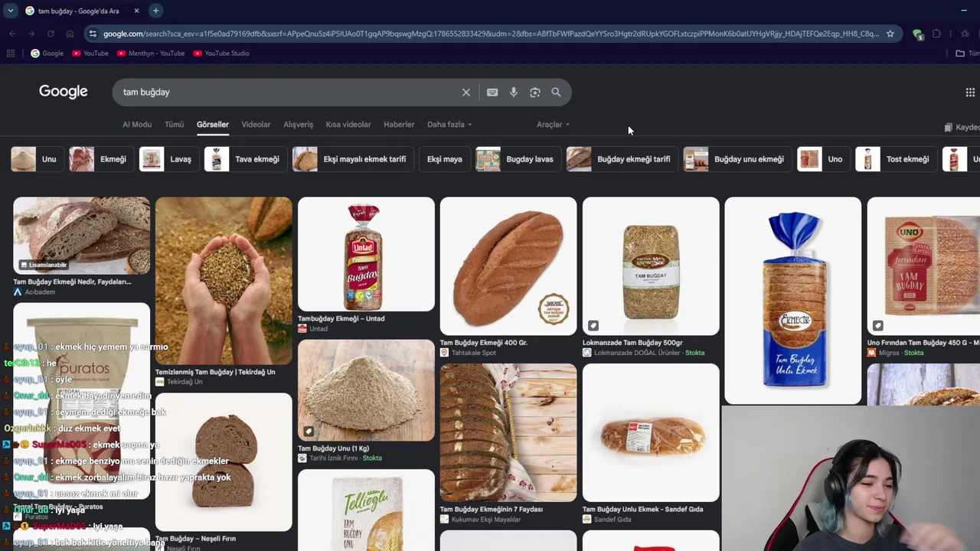Screen dimensions: 980x551
Task: Open the green shield extension
Action: [x=917, y=34]
